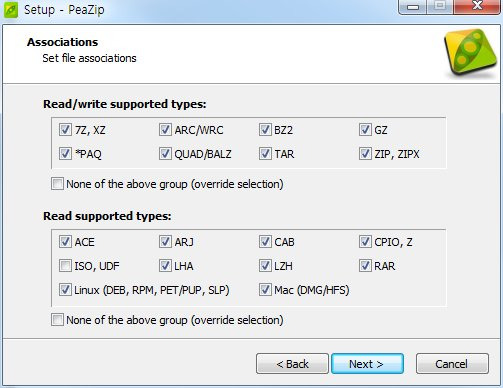This screenshot has width=503, height=388.
Task: Toggle the ARC/WRC file type checkbox
Action: 165,130
